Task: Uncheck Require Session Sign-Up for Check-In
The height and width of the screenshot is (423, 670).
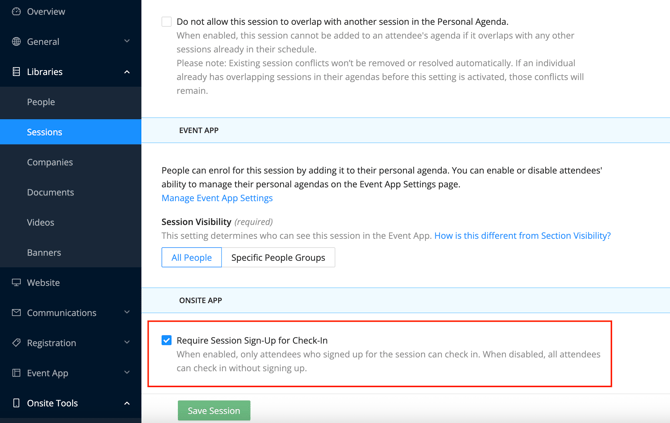Action: [167, 340]
